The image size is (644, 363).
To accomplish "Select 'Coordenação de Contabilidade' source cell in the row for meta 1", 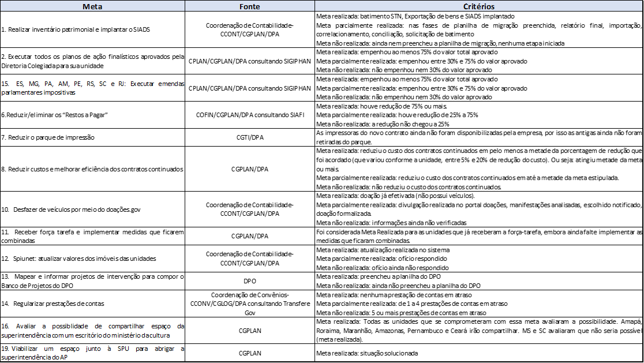I will [250, 29].
